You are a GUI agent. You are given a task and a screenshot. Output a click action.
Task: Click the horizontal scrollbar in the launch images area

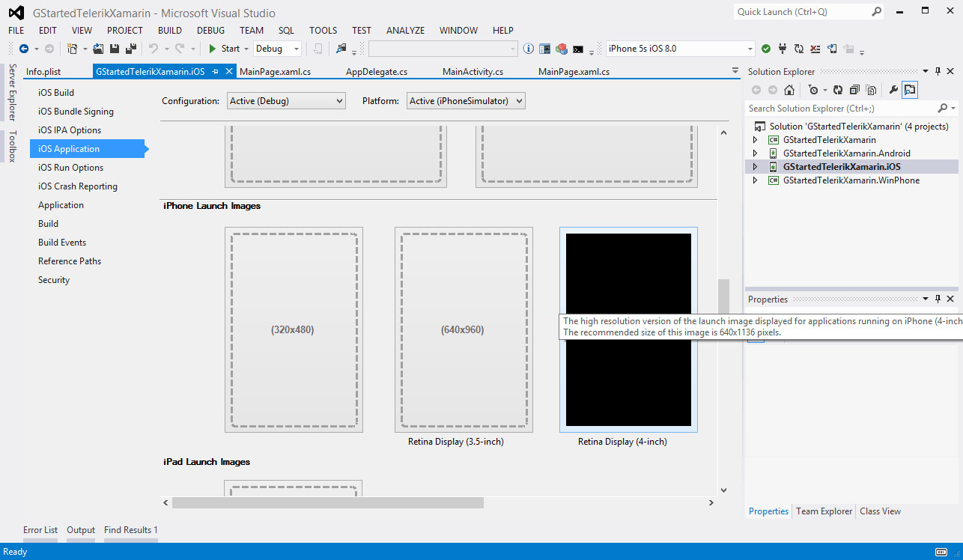coord(327,502)
